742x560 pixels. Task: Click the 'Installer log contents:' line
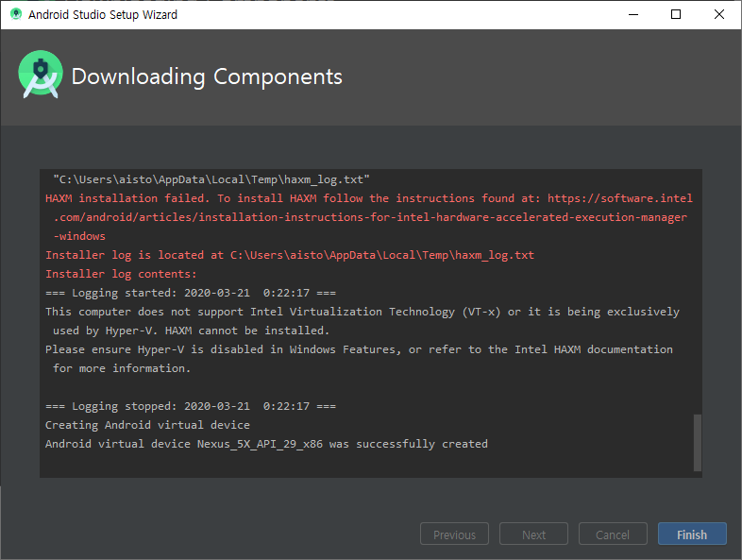[121, 274]
